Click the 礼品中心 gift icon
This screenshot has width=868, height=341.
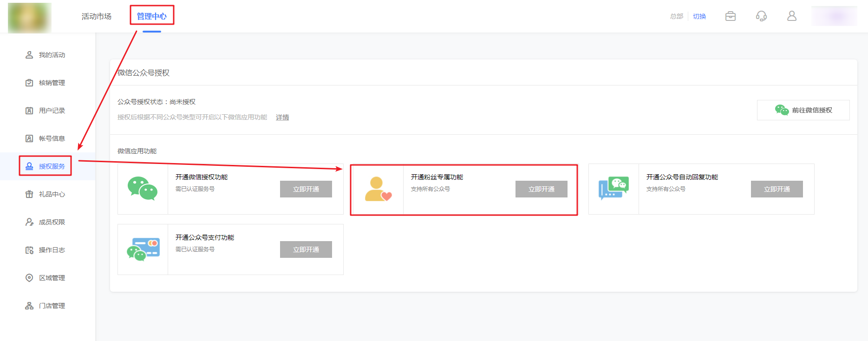pyautogui.click(x=29, y=194)
